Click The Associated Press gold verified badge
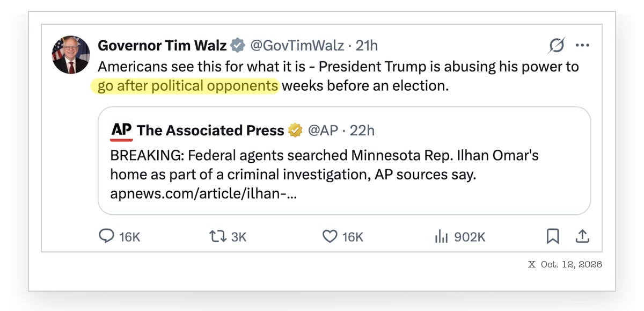 click(295, 130)
